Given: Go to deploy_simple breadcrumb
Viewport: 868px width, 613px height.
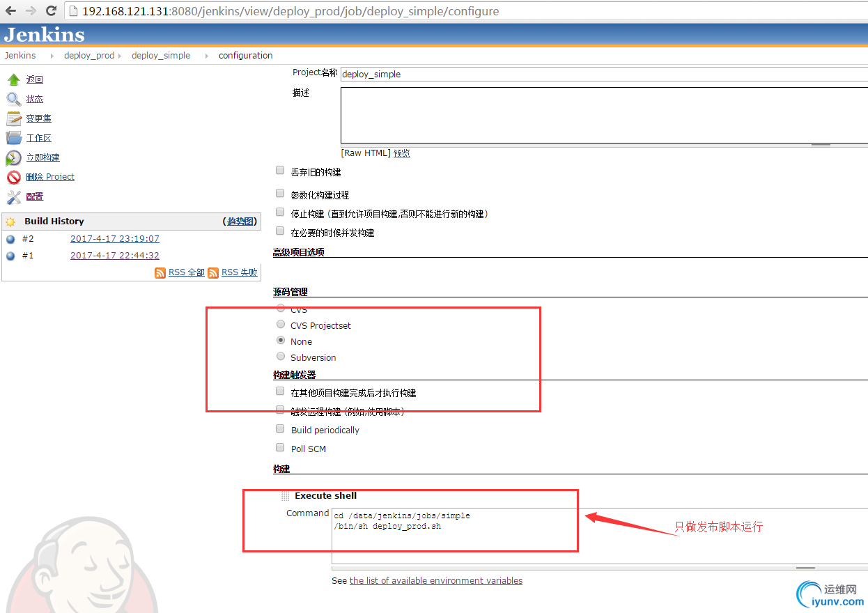Looking at the screenshot, I should pyautogui.click(x=161, y=56).
